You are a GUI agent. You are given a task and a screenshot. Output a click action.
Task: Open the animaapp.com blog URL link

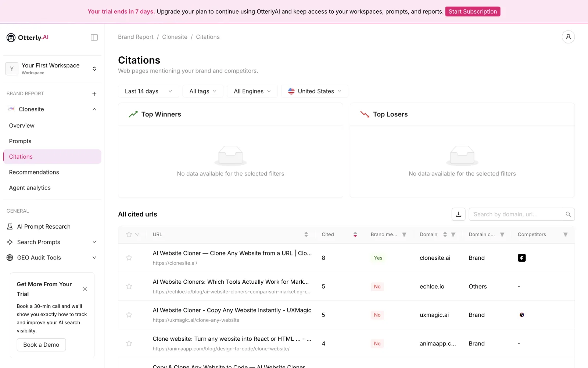221,349
